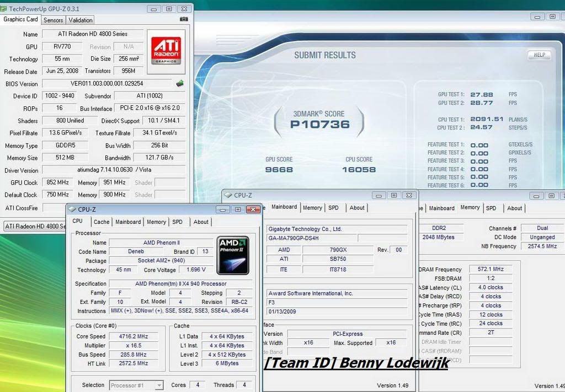565x392 pixels.
Task: Click the GPU-Z title bar app icon
Action: [x=3, y=8]
